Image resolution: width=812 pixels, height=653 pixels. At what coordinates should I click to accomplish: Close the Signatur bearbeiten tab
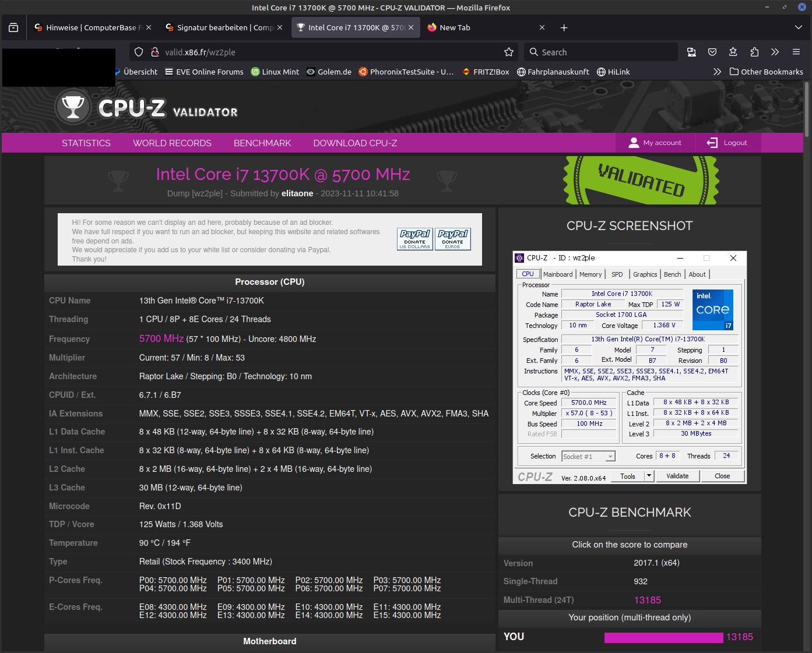coord(279,27)
